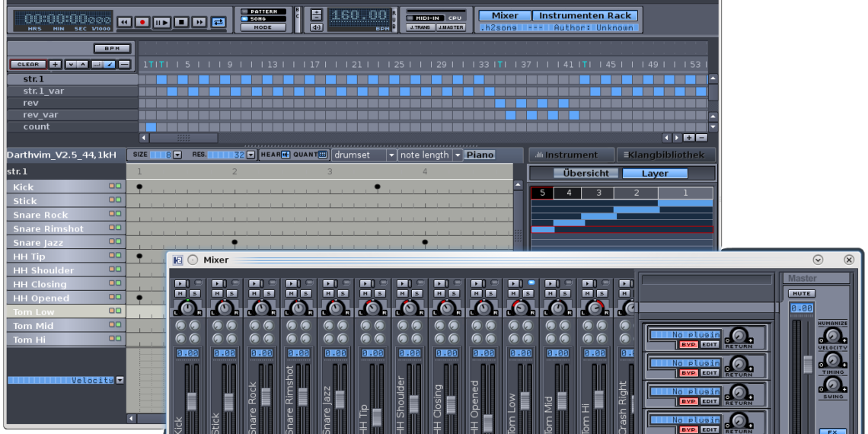Mute the Kick mixer channel

click(x=180, y=294)
